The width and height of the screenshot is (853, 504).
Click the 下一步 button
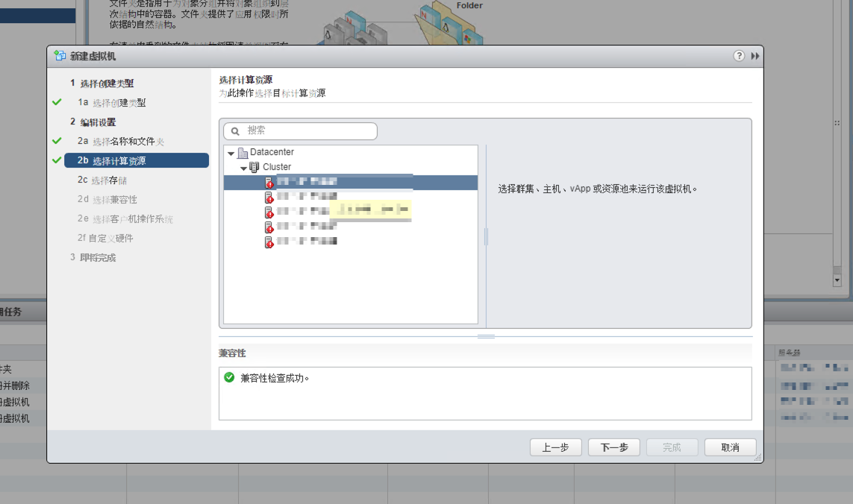(x=613, y=447)
